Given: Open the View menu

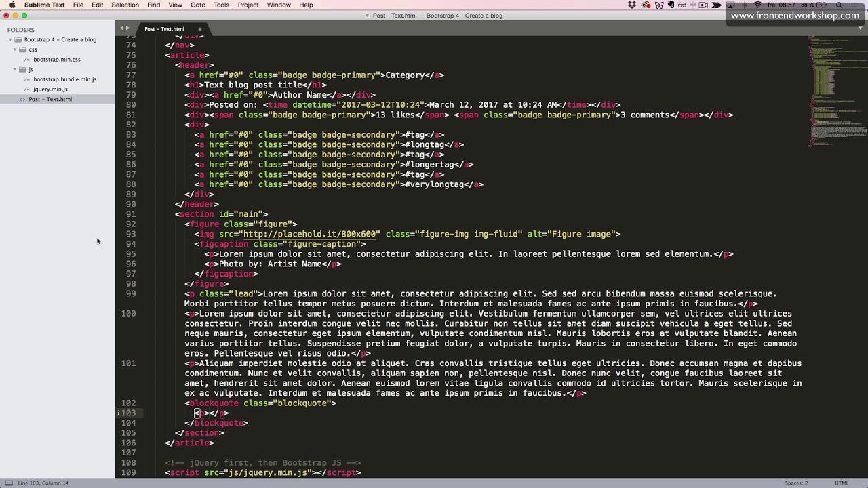Looking at the screenshot, I should tap(176, 5).
